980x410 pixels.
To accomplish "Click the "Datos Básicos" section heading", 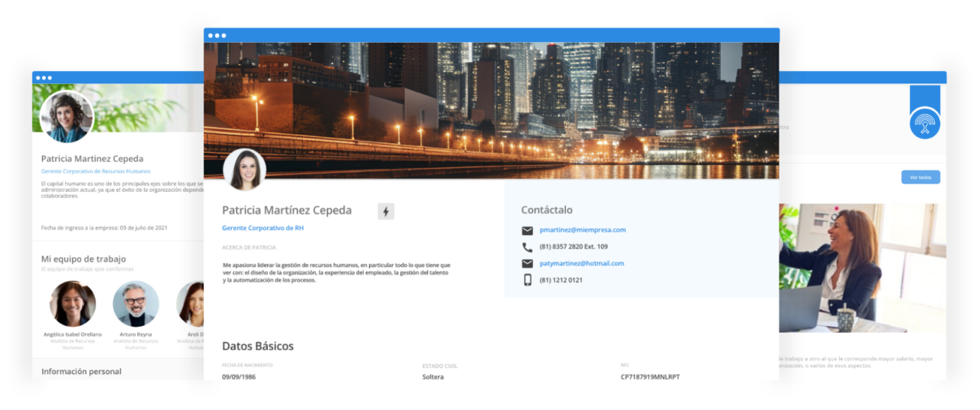I will [257, 347].
